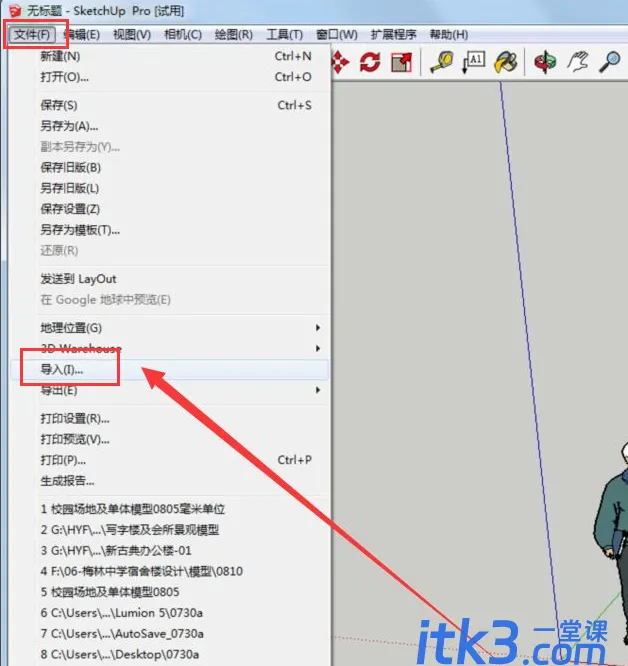Viewport: 628px width, 666px height.
Task: Open recent file 2 写字楼及会所景观模型
Action: [169, 530]
